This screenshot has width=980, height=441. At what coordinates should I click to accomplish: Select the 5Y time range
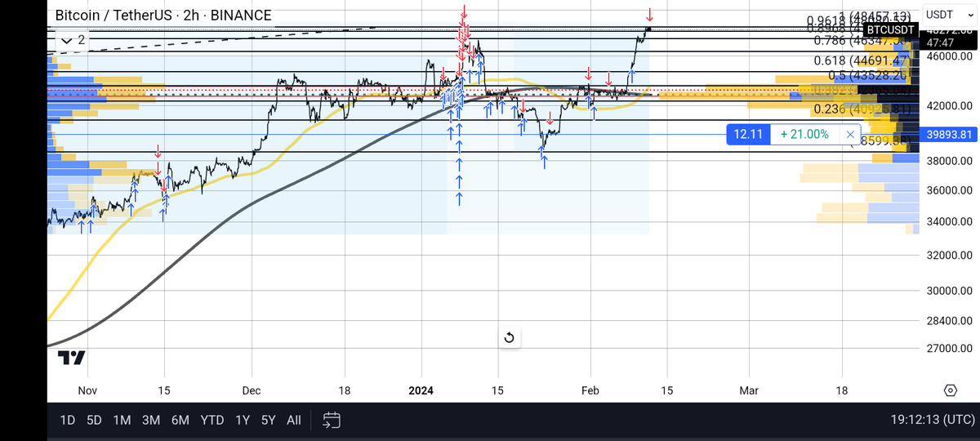click(x=268, y=421)
